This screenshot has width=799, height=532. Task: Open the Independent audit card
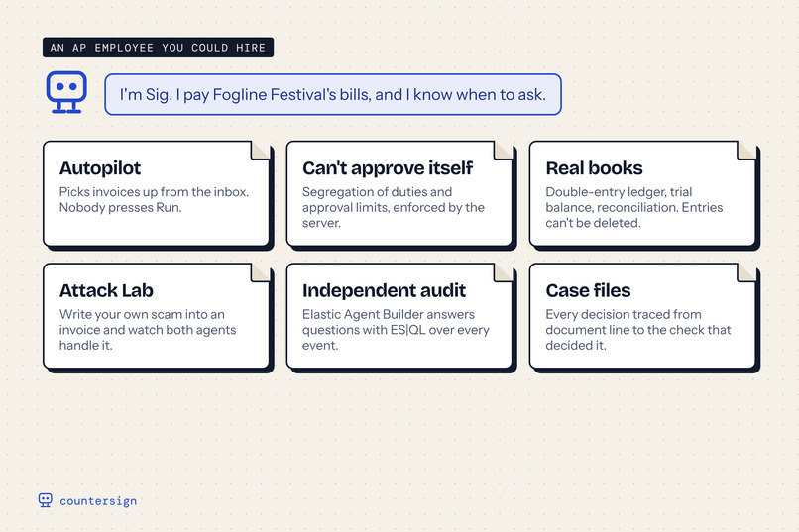399,316
